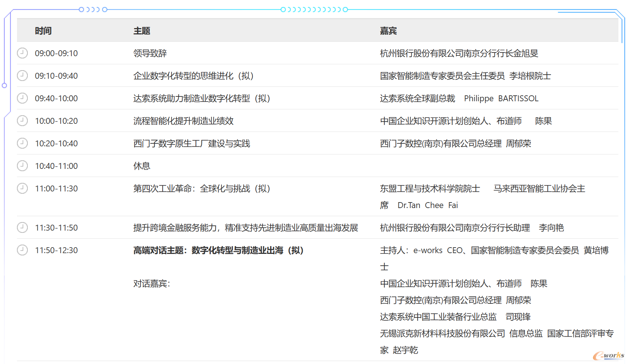Screen dimensions: 628x364
Task: Select the 11:00-11:30 time cell
Action: tap(57, 188)
